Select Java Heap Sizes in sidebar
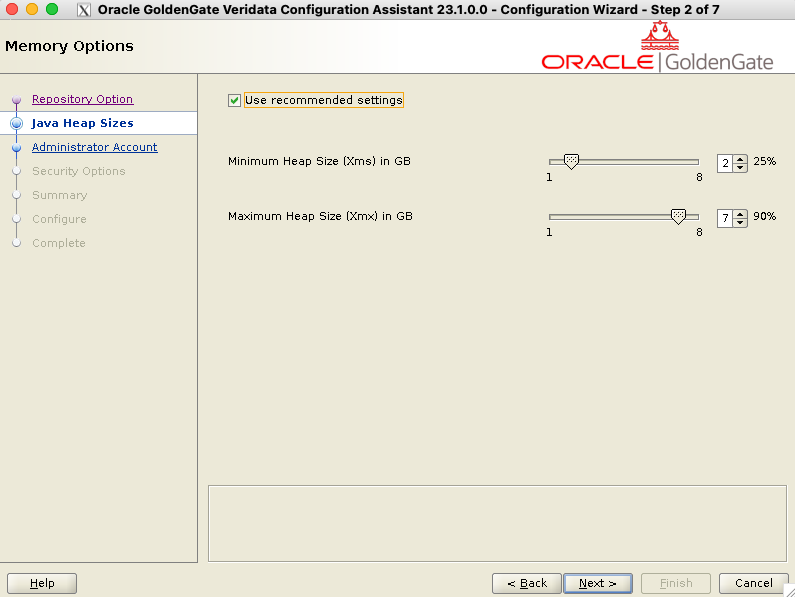This screenshot has height=597, width=795. pos(82,123)
